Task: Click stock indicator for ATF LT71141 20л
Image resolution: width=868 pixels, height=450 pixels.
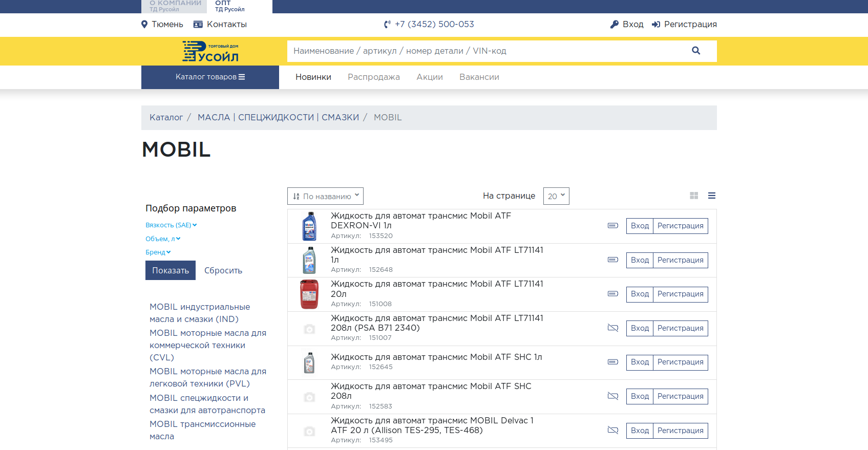Action: point(613,294)
